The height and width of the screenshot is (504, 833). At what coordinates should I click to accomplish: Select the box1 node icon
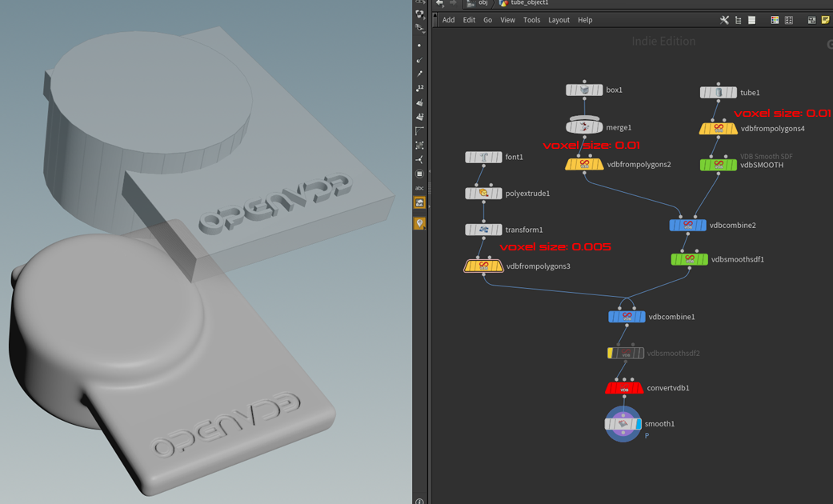click(x=584, y=90)
